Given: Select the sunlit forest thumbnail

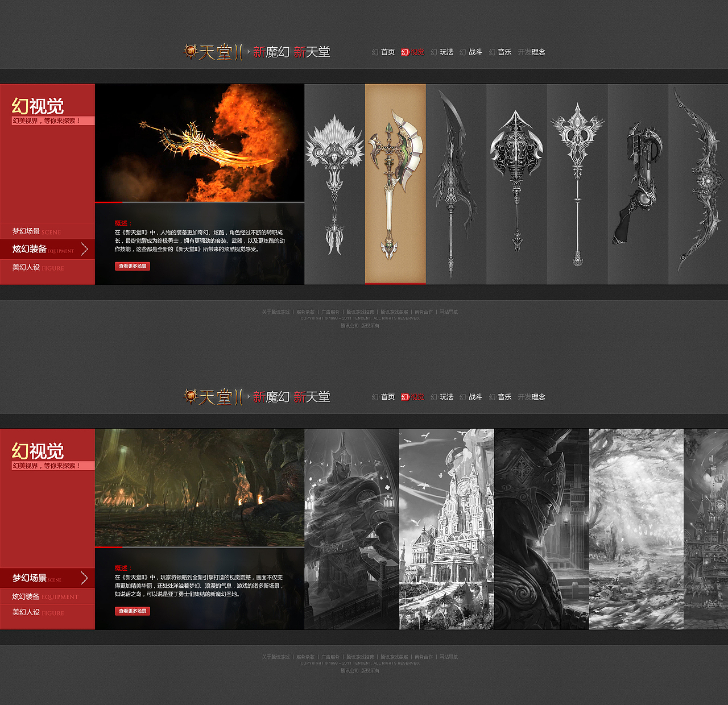Looking at the screenshot, I should pyautogui.click(x=636, y=529).
